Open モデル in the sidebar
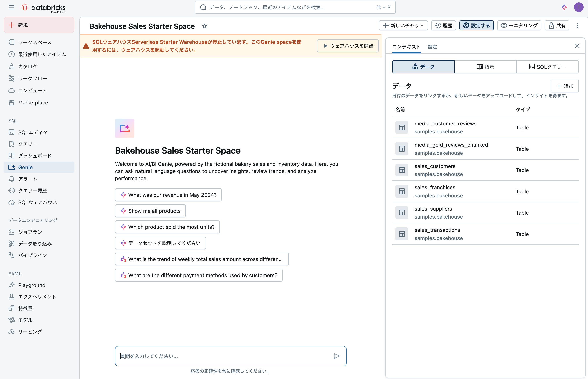The image size is (588, 379). (39, 320)
